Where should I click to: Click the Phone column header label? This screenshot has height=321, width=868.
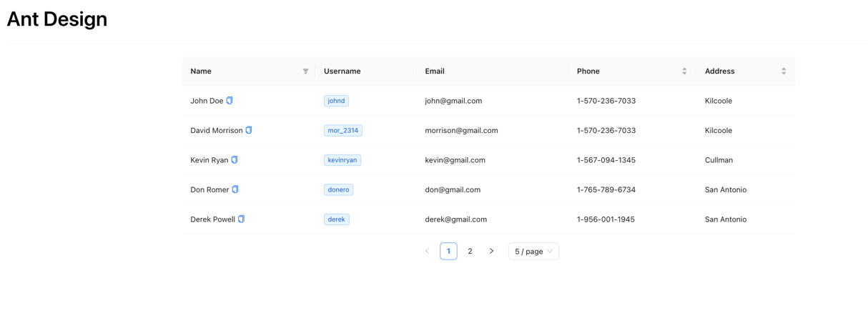(x=588, y=71)
